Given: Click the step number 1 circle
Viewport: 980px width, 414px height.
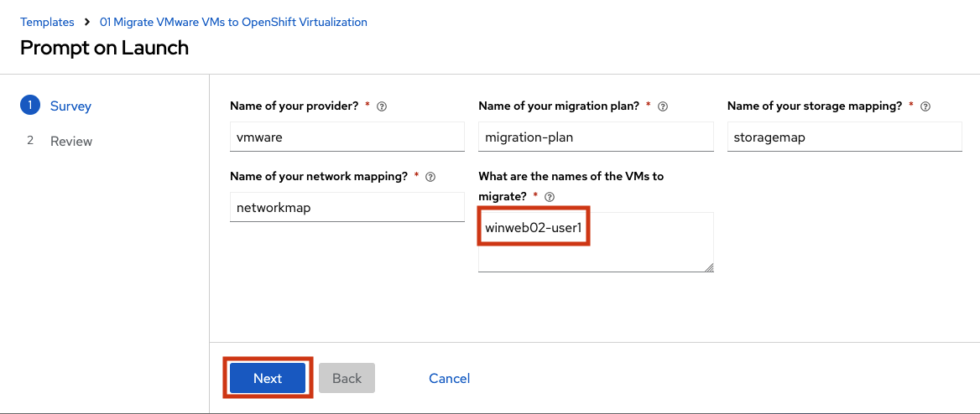Looking at the screenshot, I should (x=30, y=105).
